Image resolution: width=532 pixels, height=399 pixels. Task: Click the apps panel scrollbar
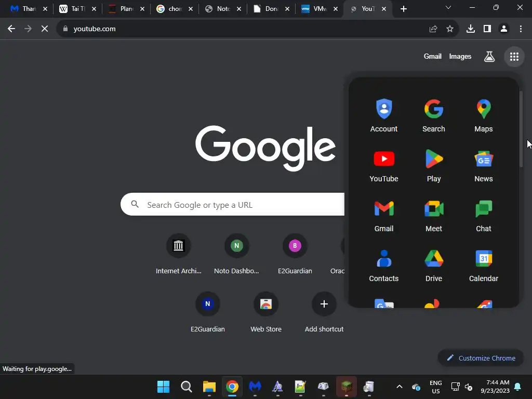click(x=521, y=129)
